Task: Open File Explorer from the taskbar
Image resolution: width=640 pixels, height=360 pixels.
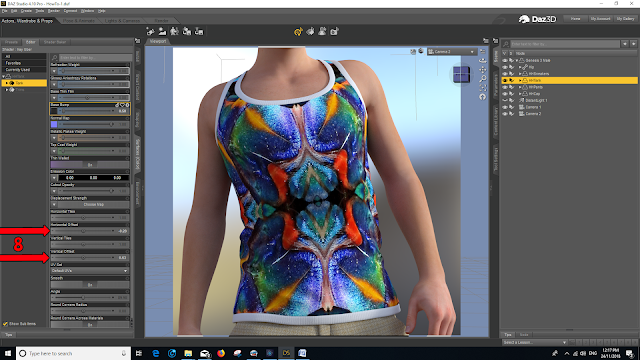Action: pos(188,353)
